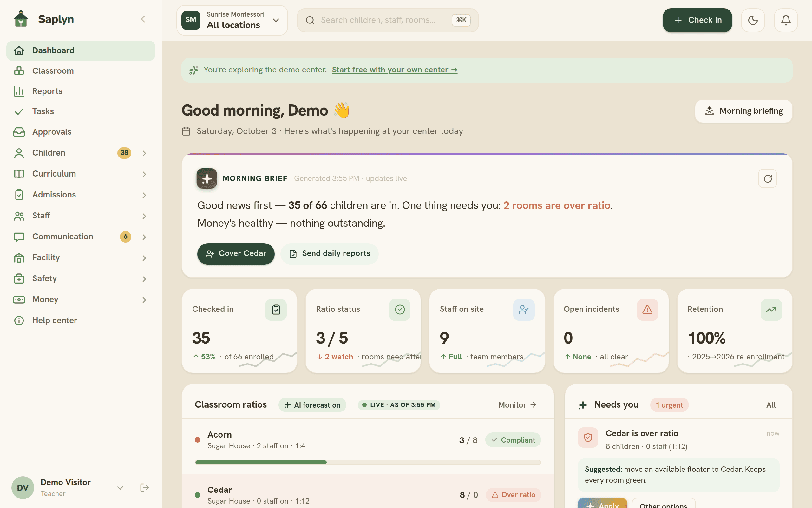The image size is (812, 508).
Task: Open the Demo Visitor account dropdown chevron
Action: click(x=120, y=487)
